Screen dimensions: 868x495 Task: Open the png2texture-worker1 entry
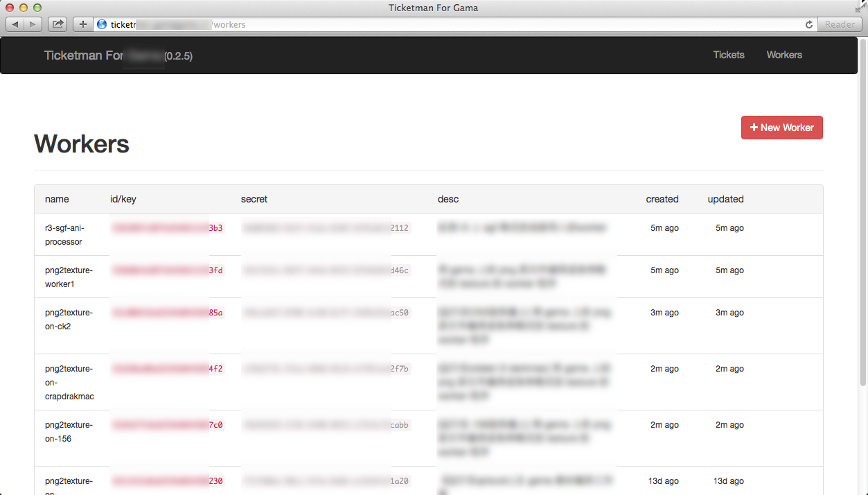point(69,277)
